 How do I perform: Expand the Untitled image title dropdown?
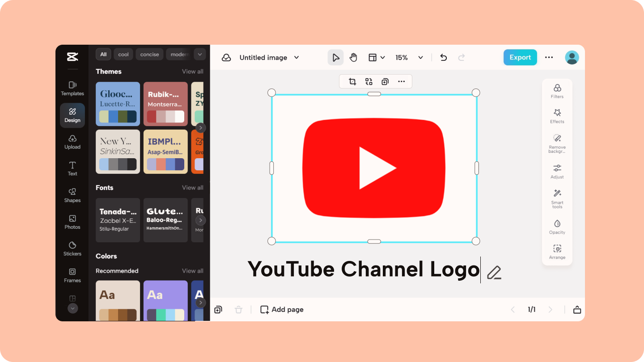tap(297, 57)
